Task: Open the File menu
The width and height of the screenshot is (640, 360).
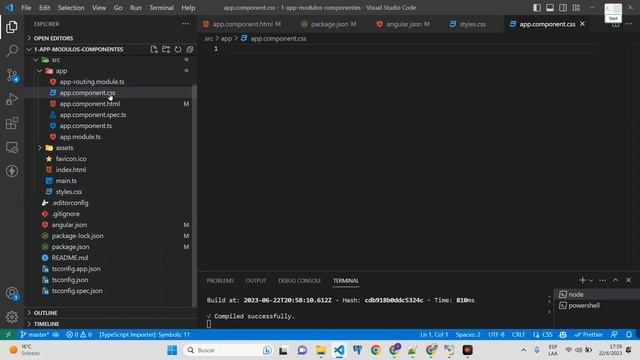Action: [x=26, y=8]
